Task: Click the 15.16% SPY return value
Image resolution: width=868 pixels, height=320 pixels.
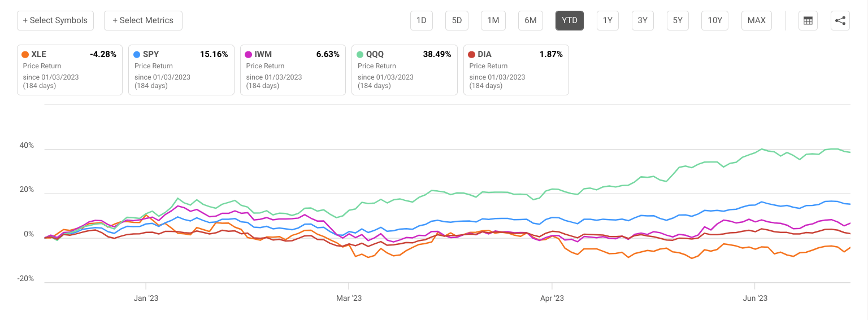Action: [x=214, y=55]
